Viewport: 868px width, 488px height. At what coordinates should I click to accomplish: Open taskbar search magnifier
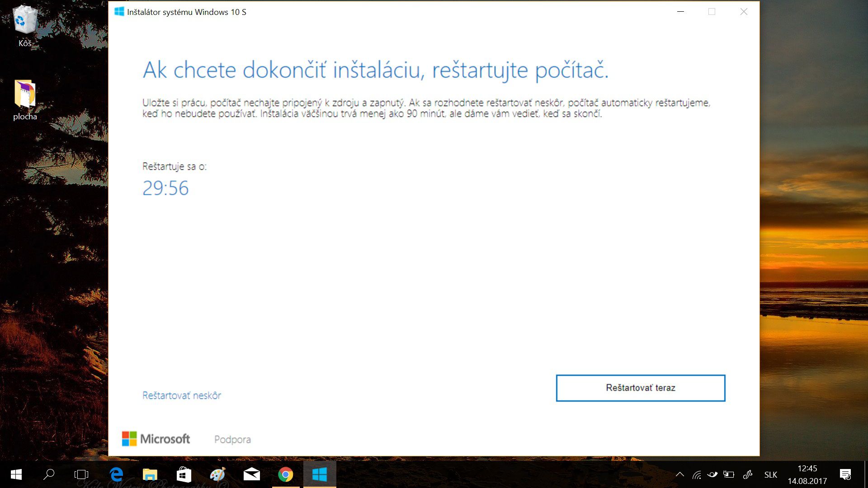[49, 474]
